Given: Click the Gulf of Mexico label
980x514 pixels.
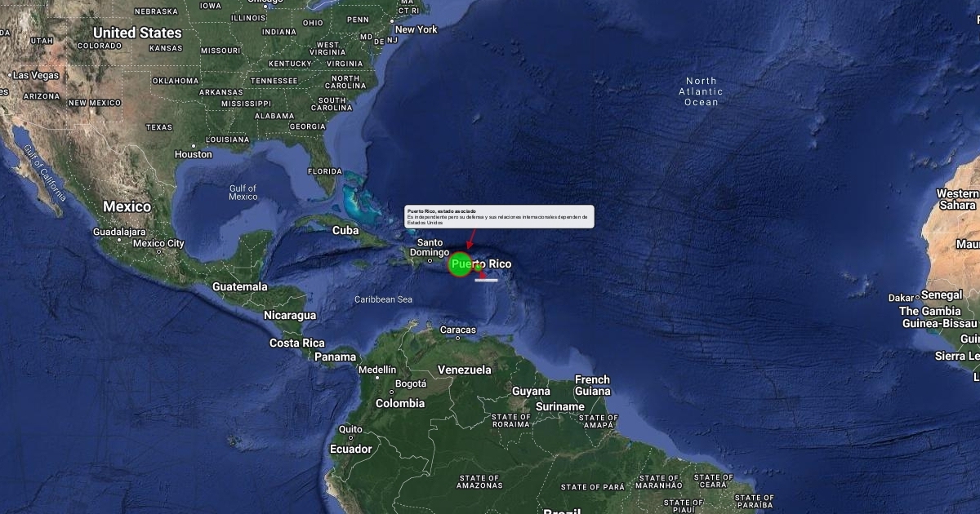Looking at the screenshot, I should coord(243,193).
